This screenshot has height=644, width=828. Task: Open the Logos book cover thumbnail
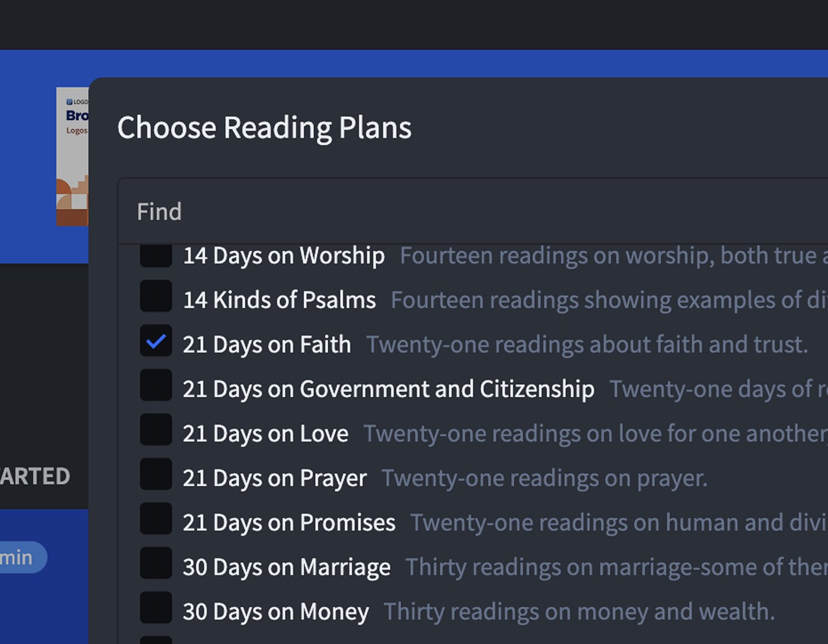pos(72,155)
